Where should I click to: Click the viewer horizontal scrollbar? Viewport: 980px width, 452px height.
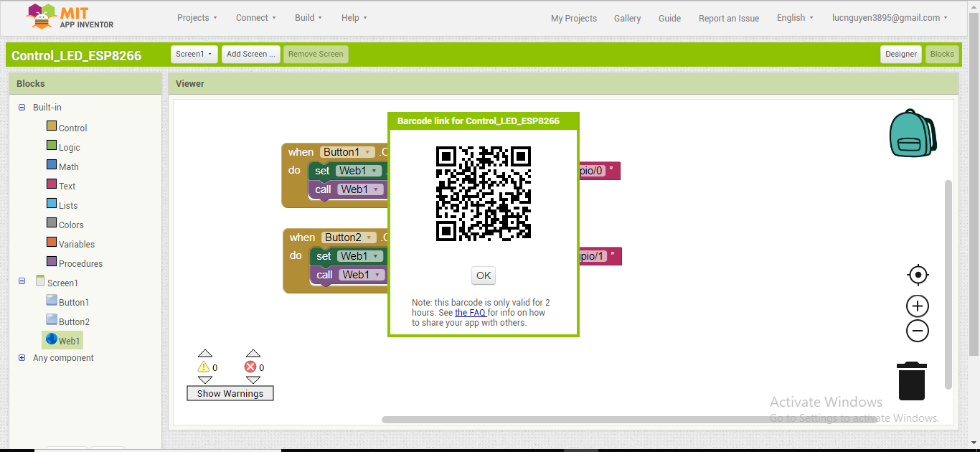coord(629,419)
